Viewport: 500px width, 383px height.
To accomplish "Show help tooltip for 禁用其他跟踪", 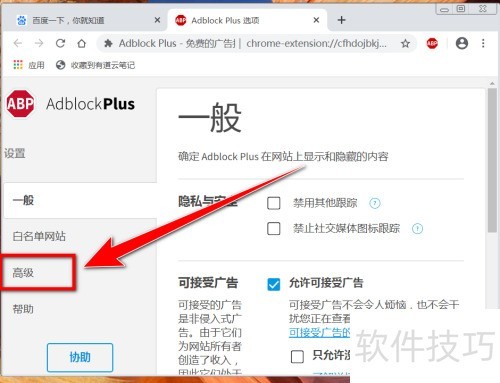I will [x=375, y=203].
